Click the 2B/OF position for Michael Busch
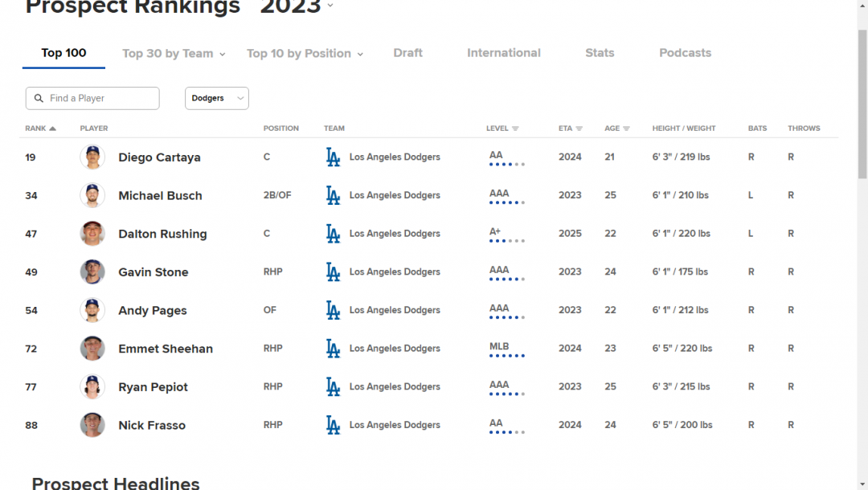 [x=277, y=195]
